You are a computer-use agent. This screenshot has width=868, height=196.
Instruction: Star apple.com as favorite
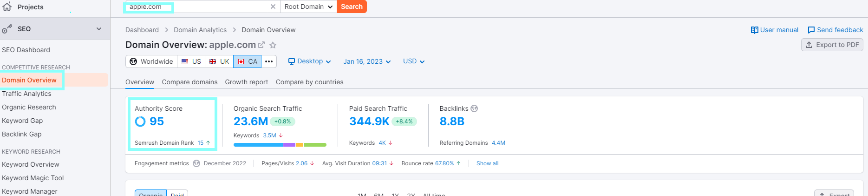click(273, 45)
